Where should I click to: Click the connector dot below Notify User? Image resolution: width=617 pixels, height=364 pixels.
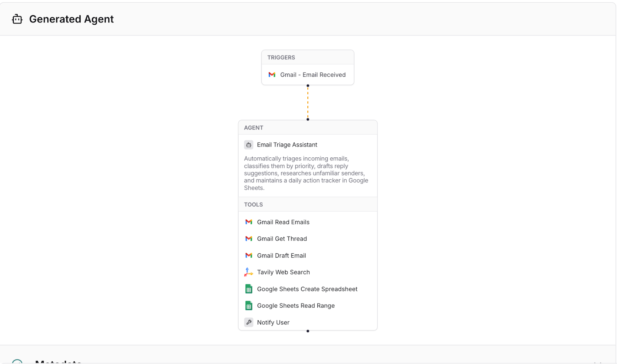[308, 331]
